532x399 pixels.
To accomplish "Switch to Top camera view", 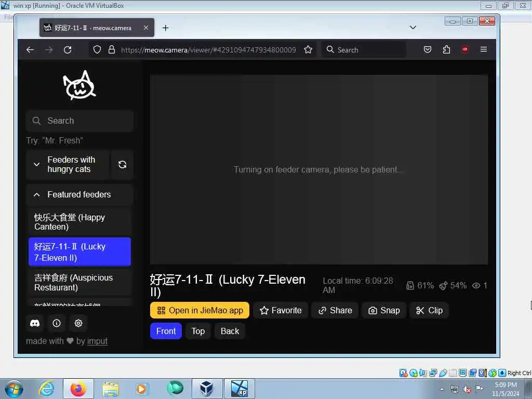I will point(198,331).
